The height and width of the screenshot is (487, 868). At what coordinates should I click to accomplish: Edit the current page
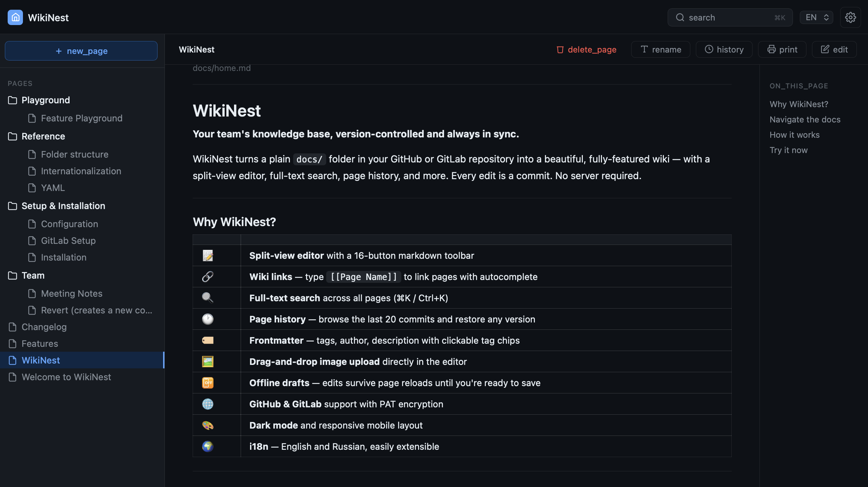pyautogui.click(x=834, y=49)
